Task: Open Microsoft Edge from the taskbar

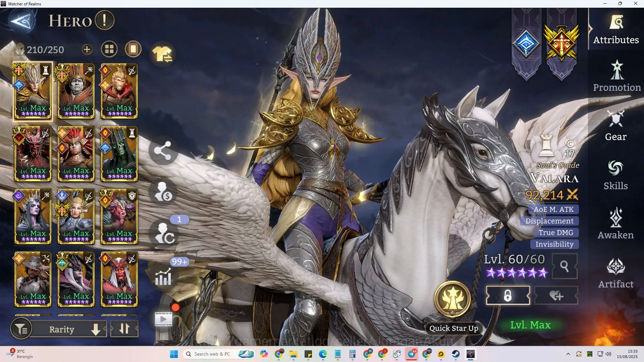Action: (323, 354)
